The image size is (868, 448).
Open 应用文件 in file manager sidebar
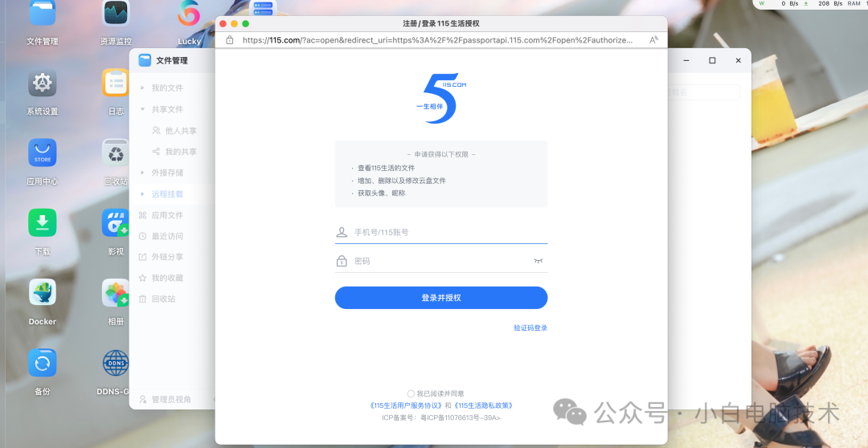pyautogui.click(x=161, y=215)
